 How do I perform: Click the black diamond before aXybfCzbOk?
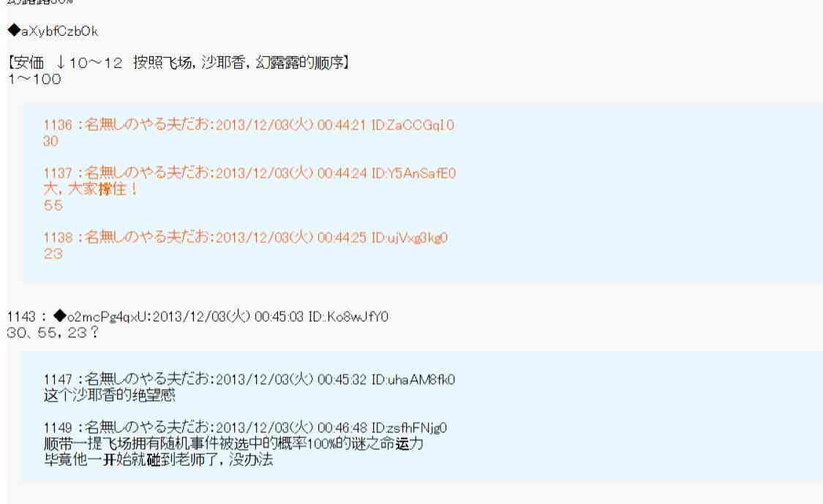click(x=14, y=31)
